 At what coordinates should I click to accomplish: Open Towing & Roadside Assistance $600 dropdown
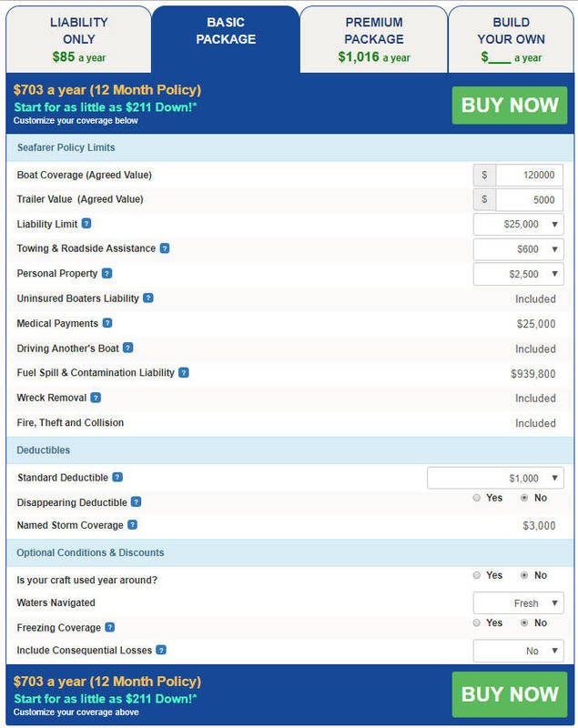click(x=519, y=249)
